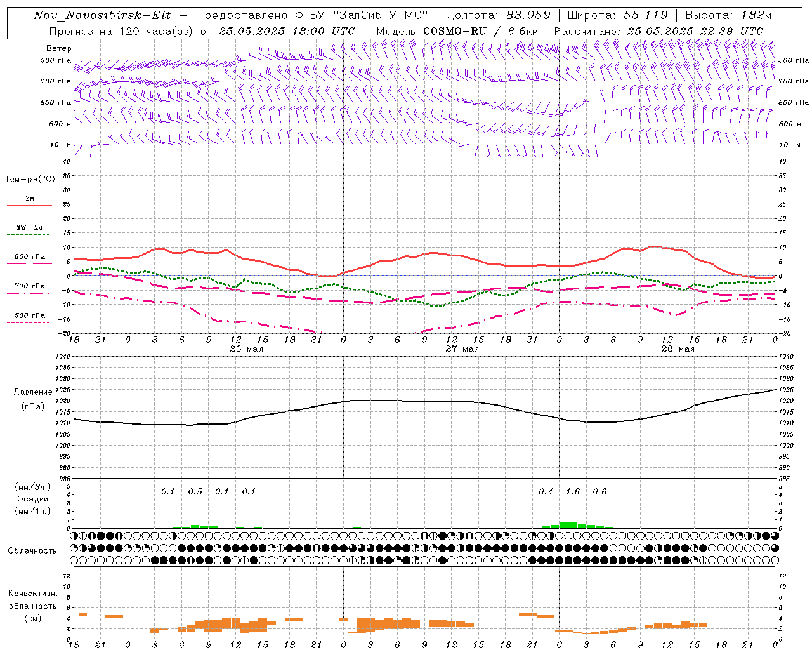
Task: Click the dash-dot legend line under 500 гПа in the temperature legend
Action: (x=29, y=322)
